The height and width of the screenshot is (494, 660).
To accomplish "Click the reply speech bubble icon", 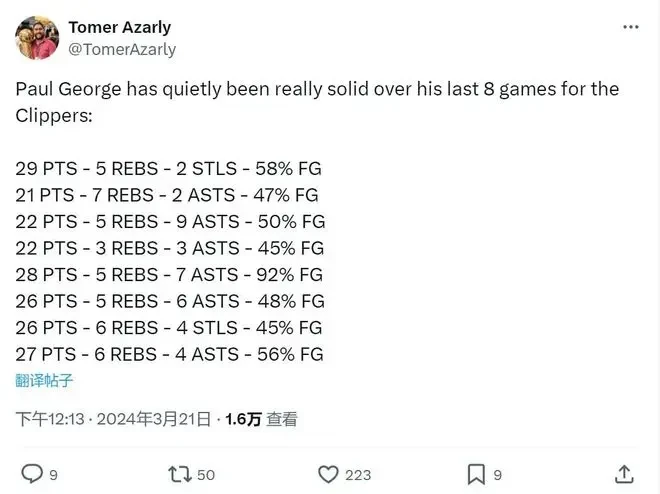I will coord(32,474).
